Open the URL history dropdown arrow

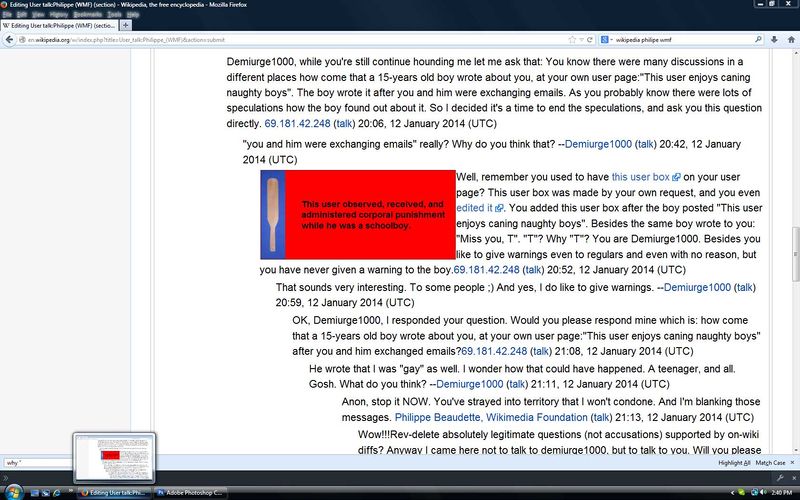point(582,40)
